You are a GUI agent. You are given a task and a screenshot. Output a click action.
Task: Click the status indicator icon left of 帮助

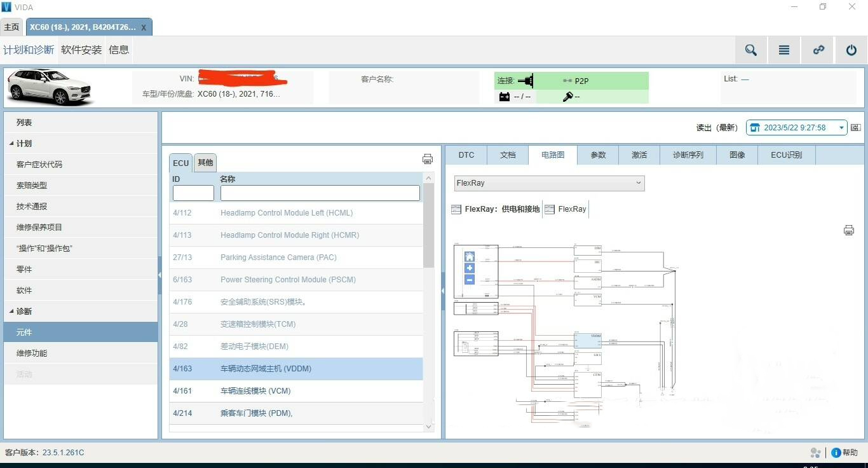[816, 453]
